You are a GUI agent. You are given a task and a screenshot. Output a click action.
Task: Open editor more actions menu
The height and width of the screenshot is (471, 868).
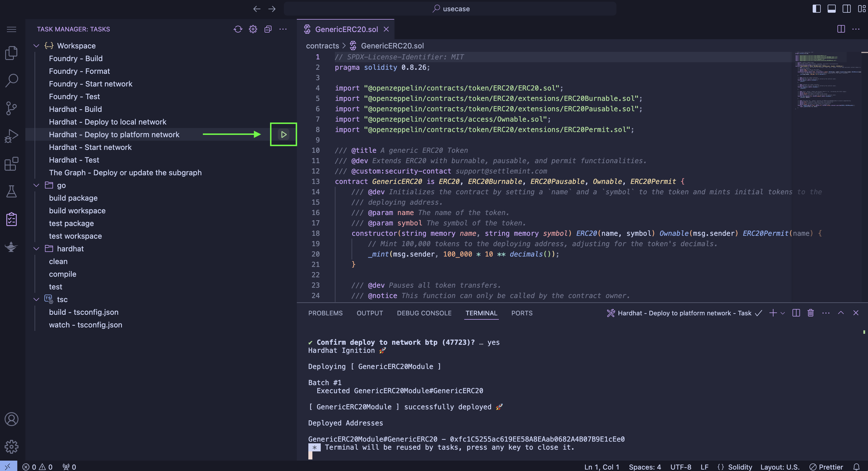click(856, 29)
